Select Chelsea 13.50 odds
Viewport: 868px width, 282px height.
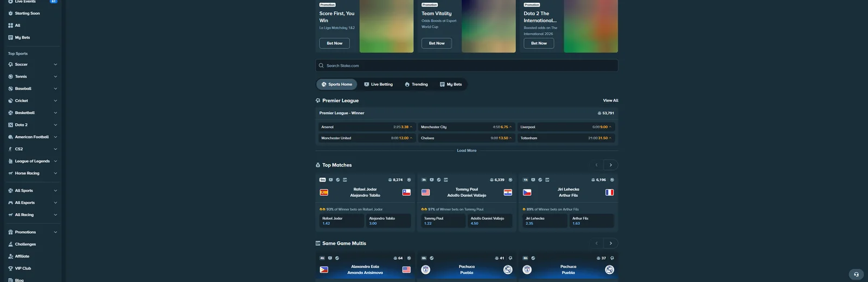tap(467, 138)
